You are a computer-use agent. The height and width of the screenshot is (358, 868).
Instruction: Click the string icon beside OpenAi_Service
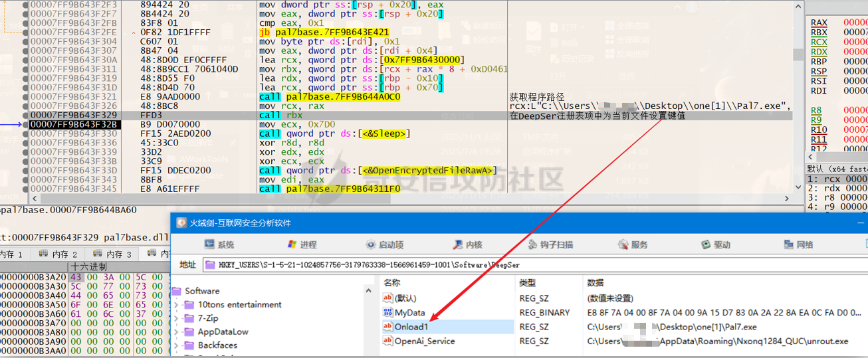[x=389, y=341]
